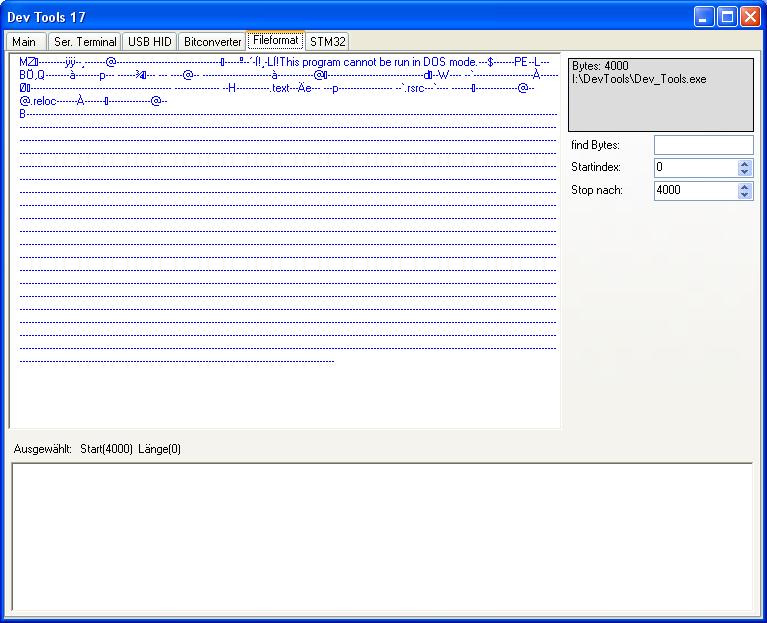Switch to the Main tab
This screenshot has height=623, width=767.
click(24, 42)
